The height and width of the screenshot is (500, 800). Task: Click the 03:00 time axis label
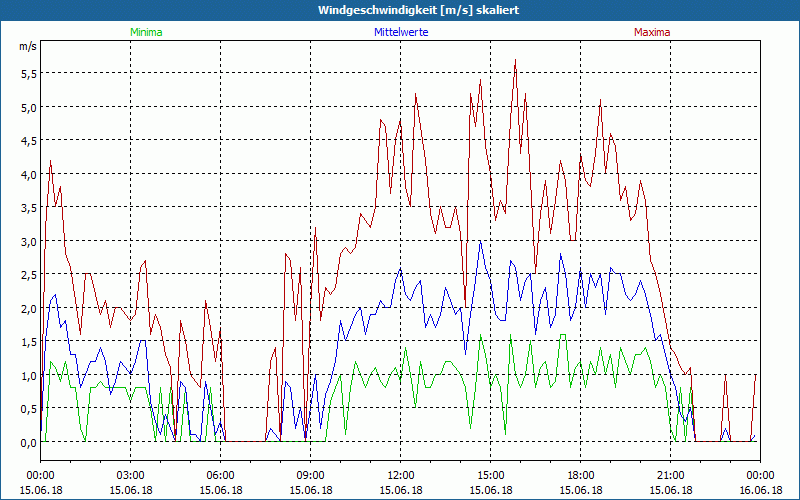[131, 475]
